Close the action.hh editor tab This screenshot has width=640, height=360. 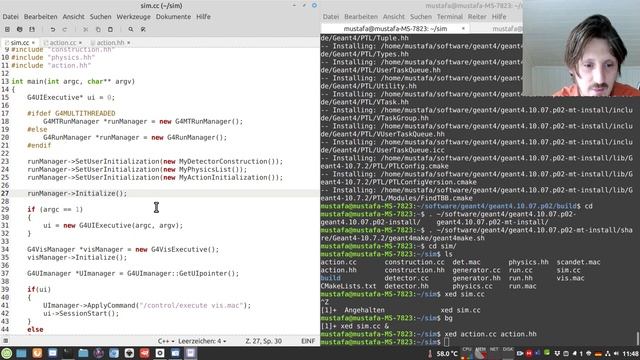tap(129, 42)
